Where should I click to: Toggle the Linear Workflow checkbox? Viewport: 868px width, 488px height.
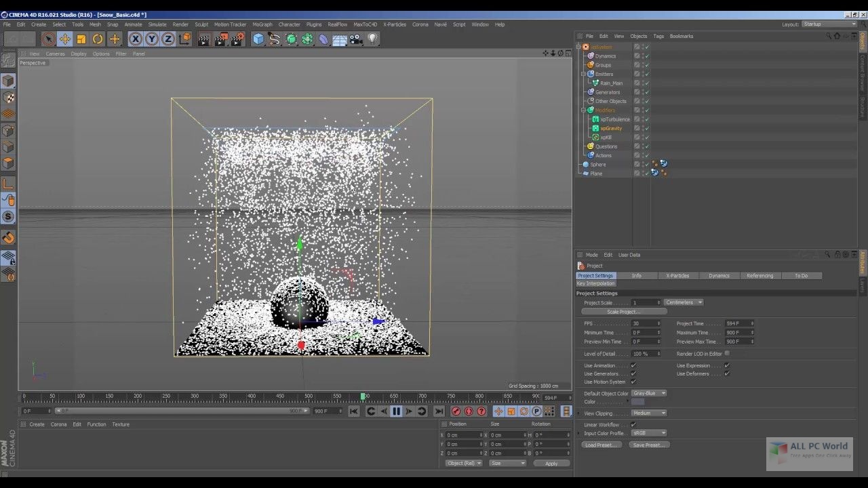click(633, 425)
